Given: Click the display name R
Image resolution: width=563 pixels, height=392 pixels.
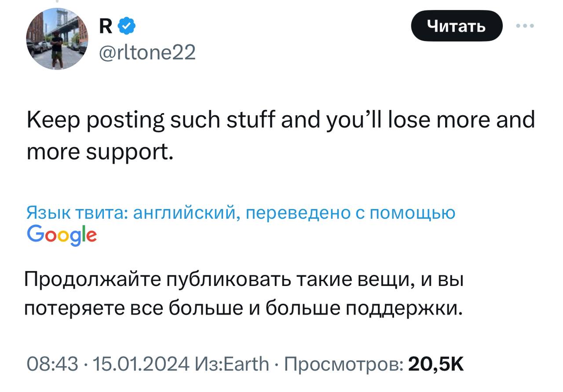Looking at the screenshot, I should (x=106, y=27).
